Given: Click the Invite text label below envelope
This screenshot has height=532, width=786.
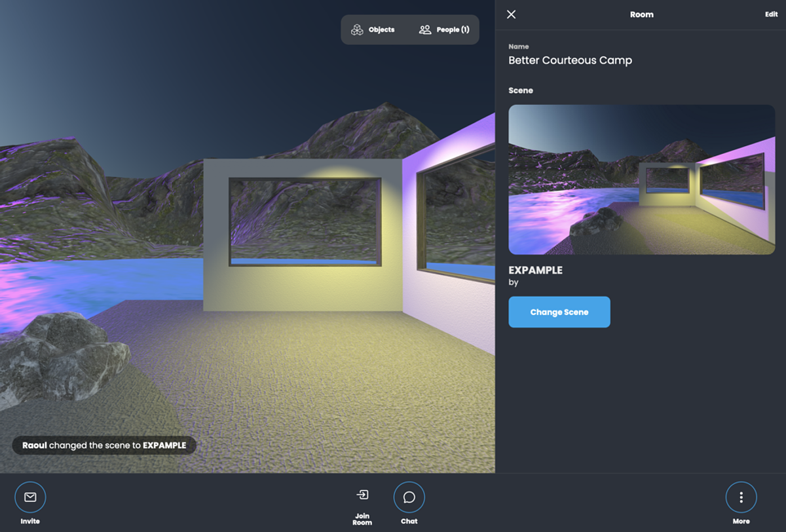Looking at the screenshot, I should [30, 522].
